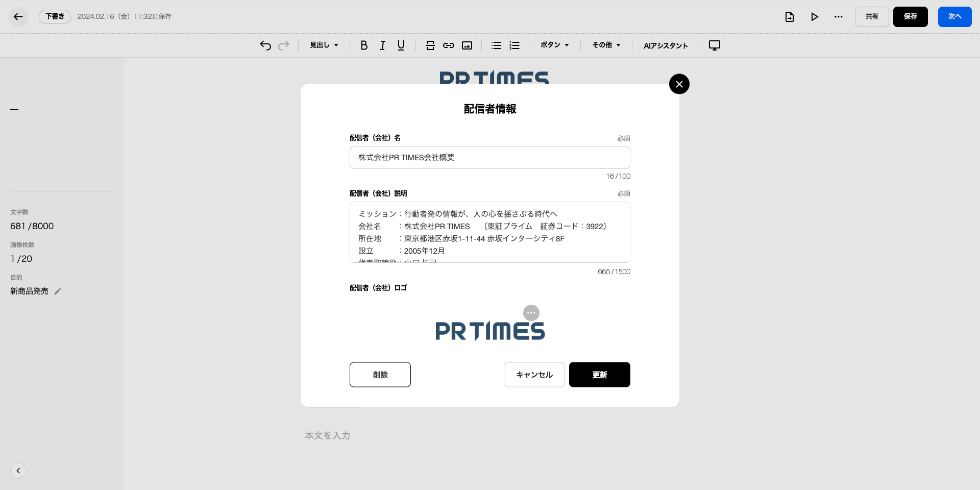This screenshot has width=980, height=490.
Task: Apply numbered list formatting
Action: pyautogui.click(x=514, y=45)
